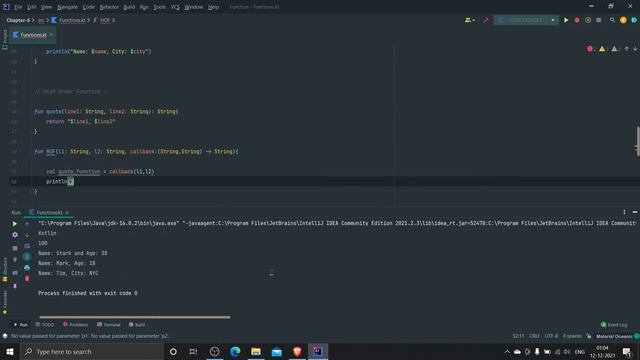Click ENG language indicator in tray
The image size is (640, 360).
(580, 351)
